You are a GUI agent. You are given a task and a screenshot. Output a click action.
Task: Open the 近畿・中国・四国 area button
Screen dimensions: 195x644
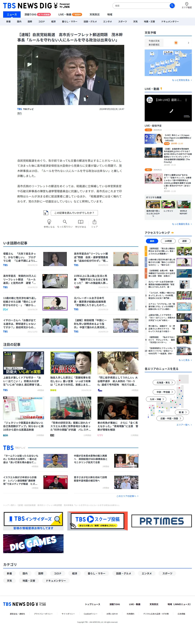(x=170, y=418)
